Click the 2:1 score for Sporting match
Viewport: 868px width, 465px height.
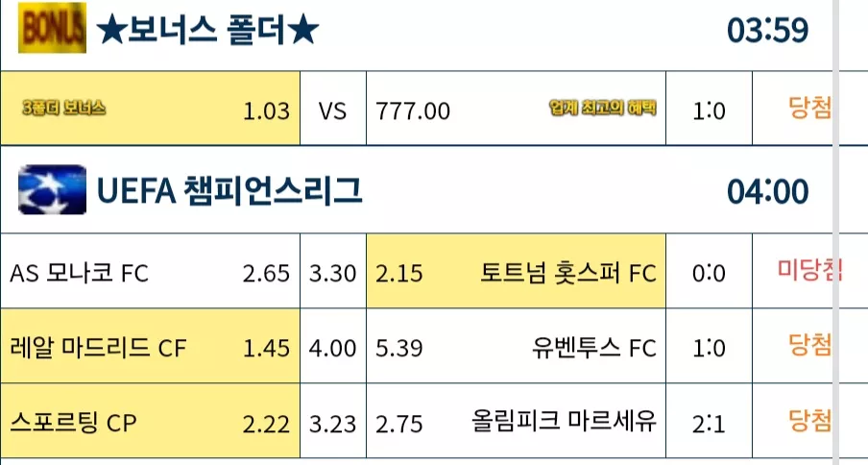709,424
